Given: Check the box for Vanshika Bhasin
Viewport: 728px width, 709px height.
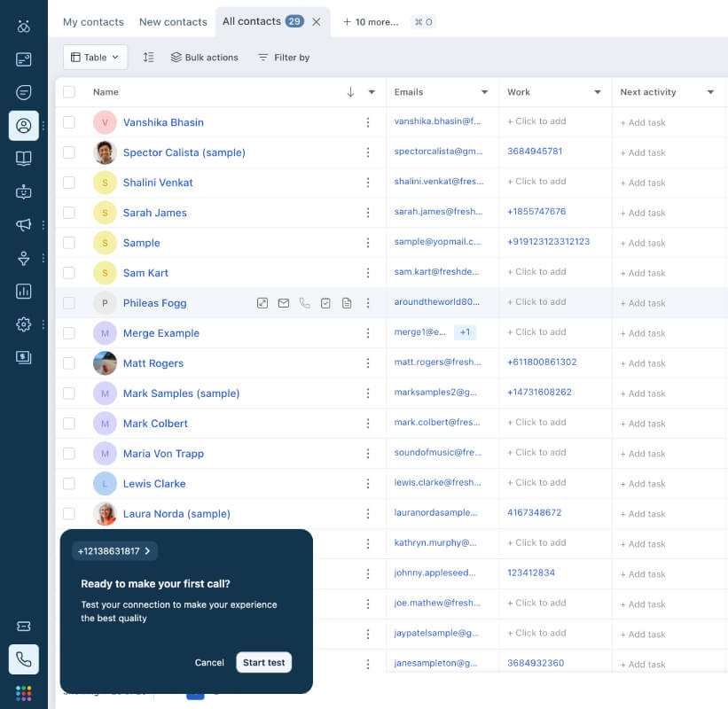Looking at the screenshot, I should pos(68,122).
